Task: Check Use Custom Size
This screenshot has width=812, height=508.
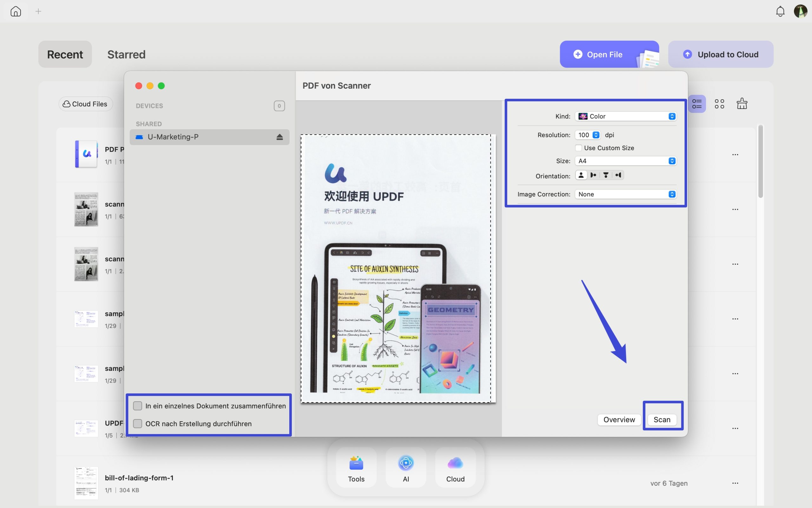Action: click(579, 148)
